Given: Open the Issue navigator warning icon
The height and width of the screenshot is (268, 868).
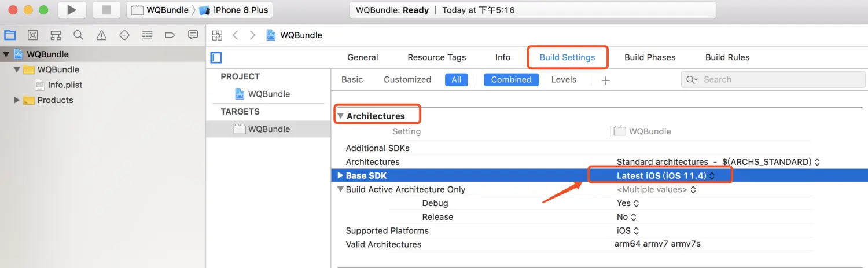Looking at the screenshot, I should pyautogui.click(x=101, y=35).
